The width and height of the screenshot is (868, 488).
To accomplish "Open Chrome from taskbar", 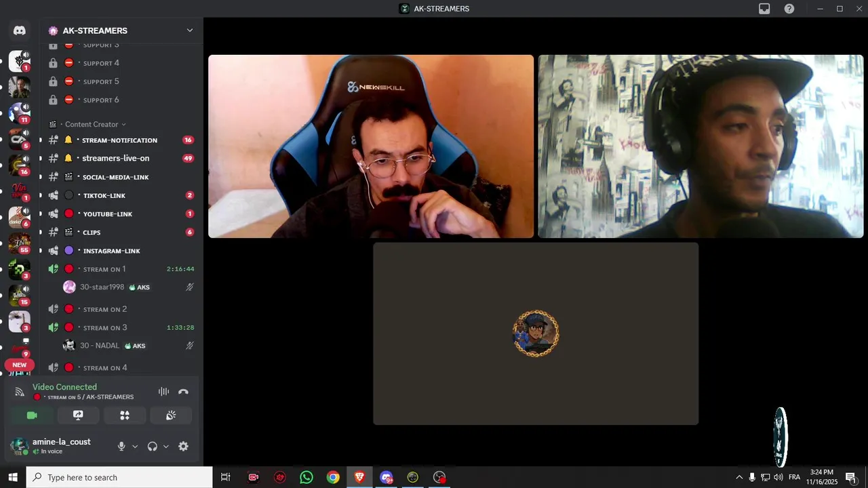I will coord(333,477).
